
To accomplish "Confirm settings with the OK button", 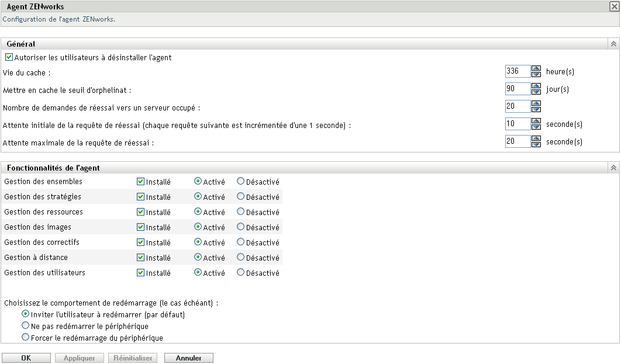I will coord(26,358).
